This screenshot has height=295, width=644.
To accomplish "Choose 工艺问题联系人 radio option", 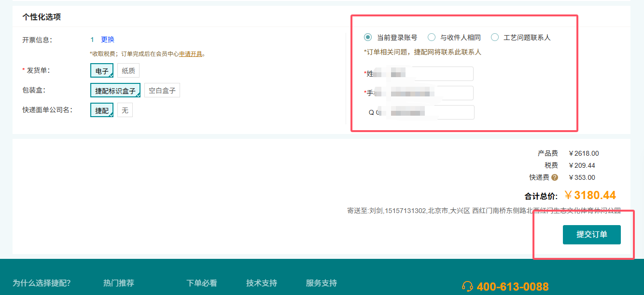I will 495,37.
